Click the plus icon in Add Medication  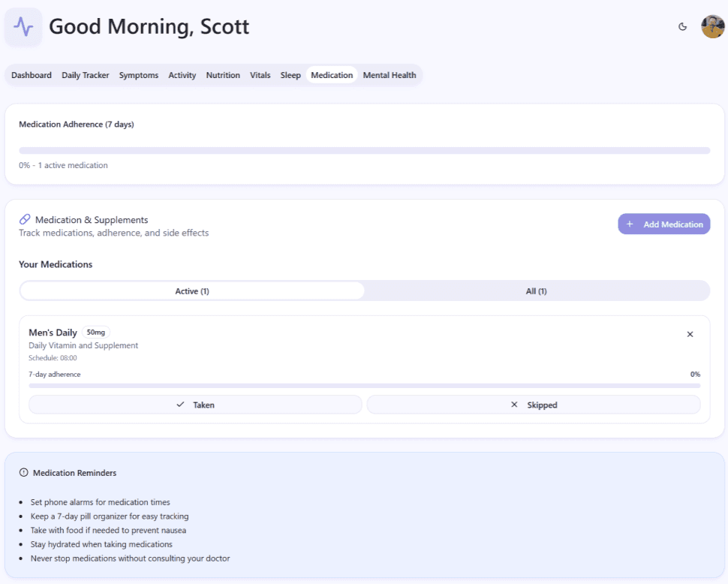pyautogui.click(x=630, y=224)
